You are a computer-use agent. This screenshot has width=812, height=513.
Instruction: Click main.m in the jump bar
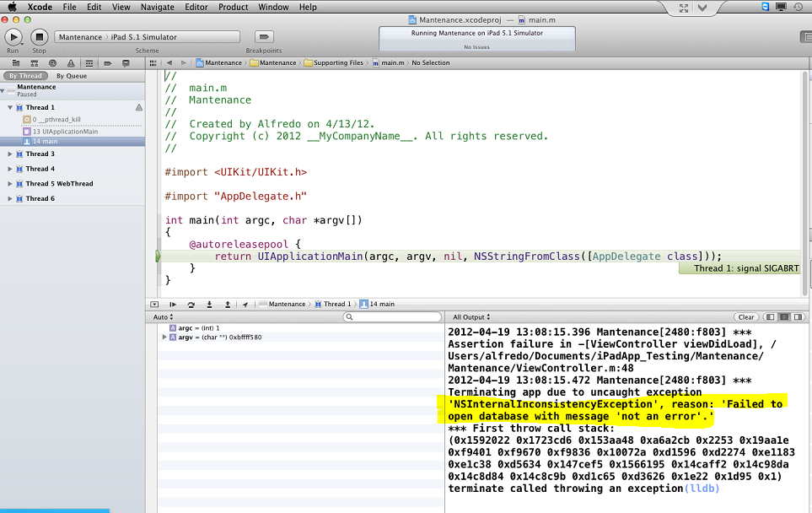pos(389,62)
